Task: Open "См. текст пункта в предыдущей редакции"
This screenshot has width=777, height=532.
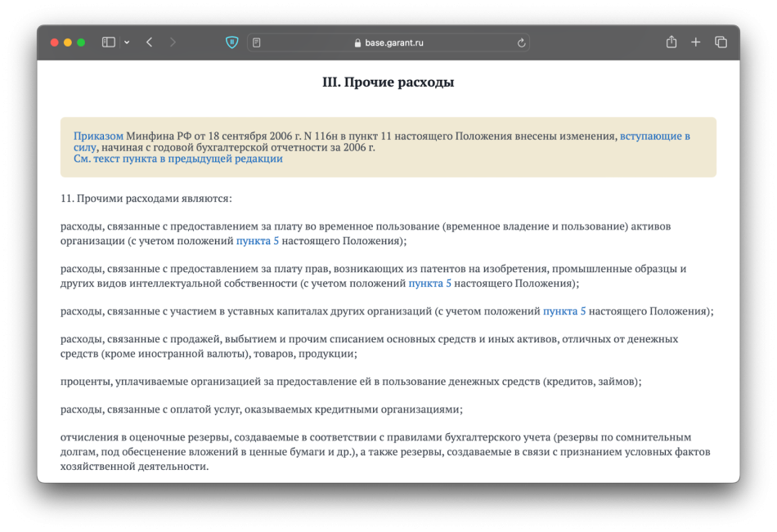Action: [177, 159]
